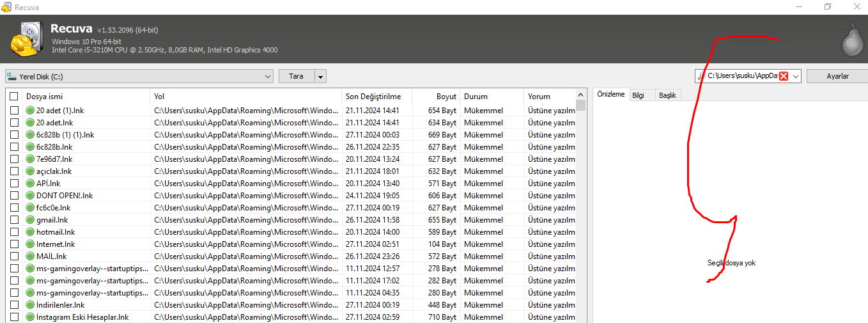Clear the path filter with the red X
868x323 pixels.
point(784,76)
